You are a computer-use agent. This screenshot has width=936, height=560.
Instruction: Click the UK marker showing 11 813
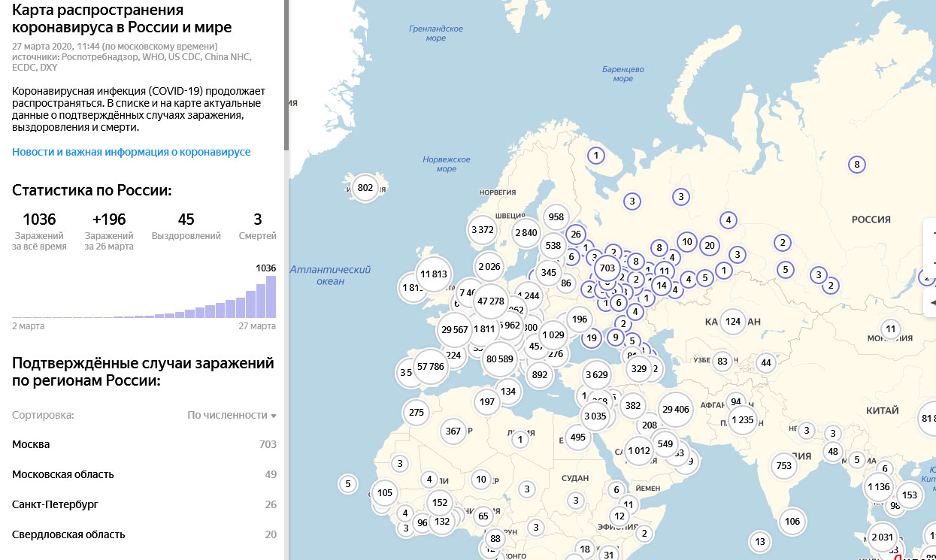pyautogui.click(x=434, y=274)
